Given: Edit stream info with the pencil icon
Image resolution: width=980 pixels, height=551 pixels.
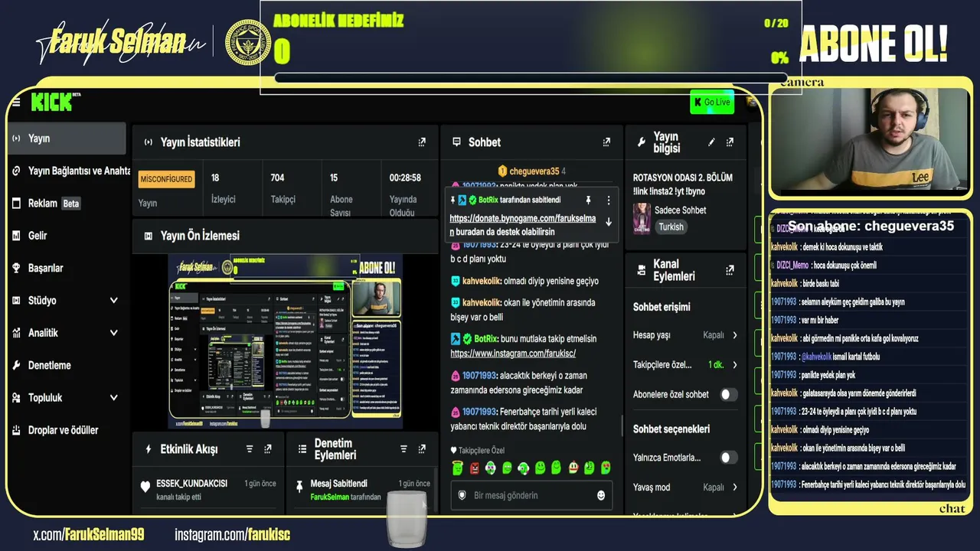Looking at the screenshot, I should pos(711,142).
